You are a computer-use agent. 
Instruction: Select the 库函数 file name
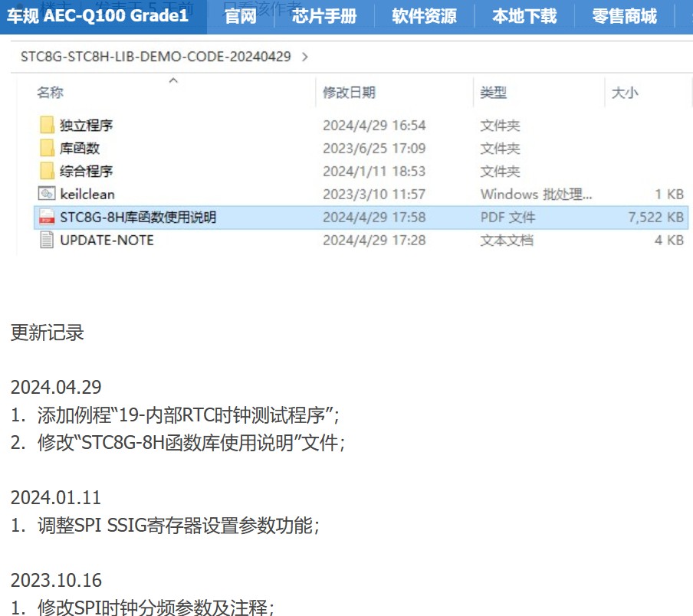80,149
